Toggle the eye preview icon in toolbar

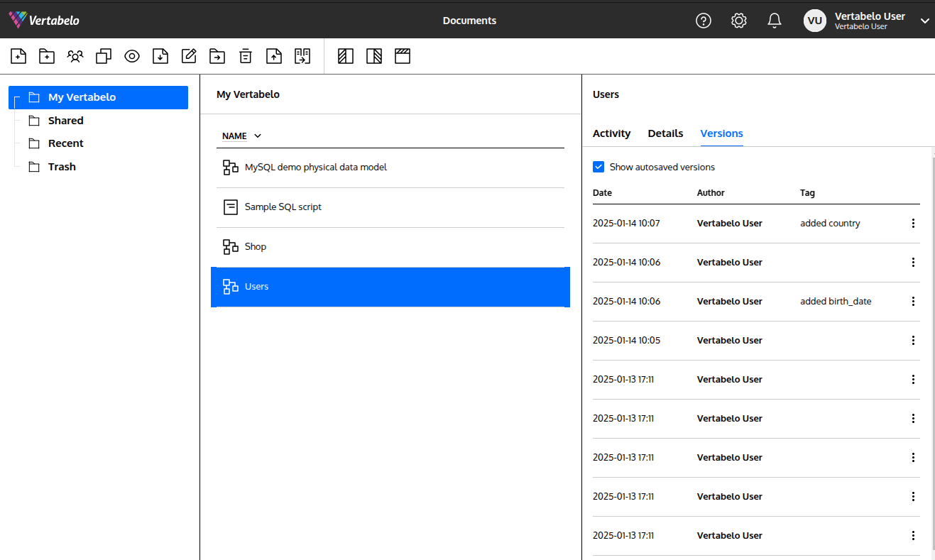pyautogui.click(x=132, y=56)
